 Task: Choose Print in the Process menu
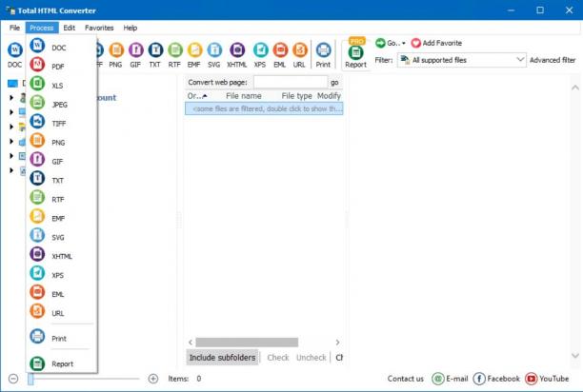point(61,338)
